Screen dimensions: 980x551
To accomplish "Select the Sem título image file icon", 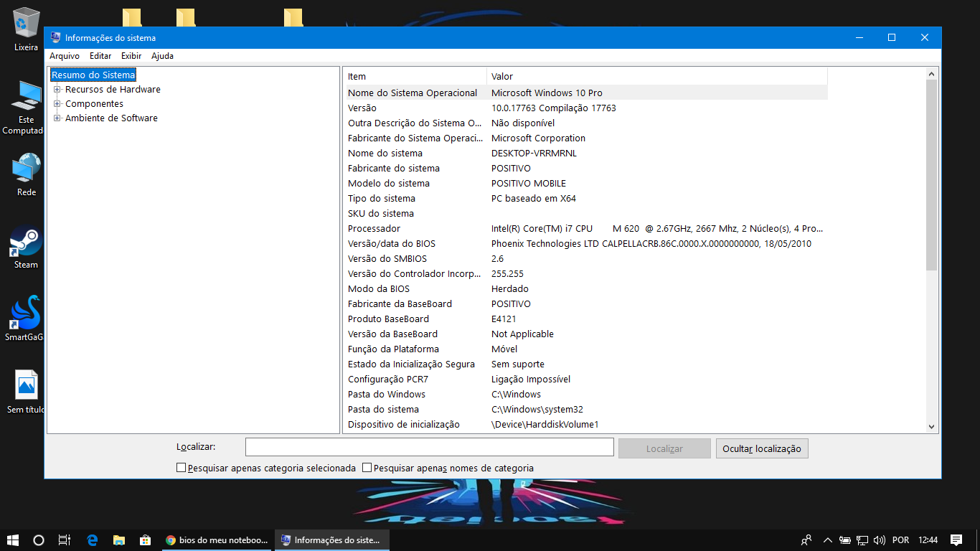I will (26, 392).
